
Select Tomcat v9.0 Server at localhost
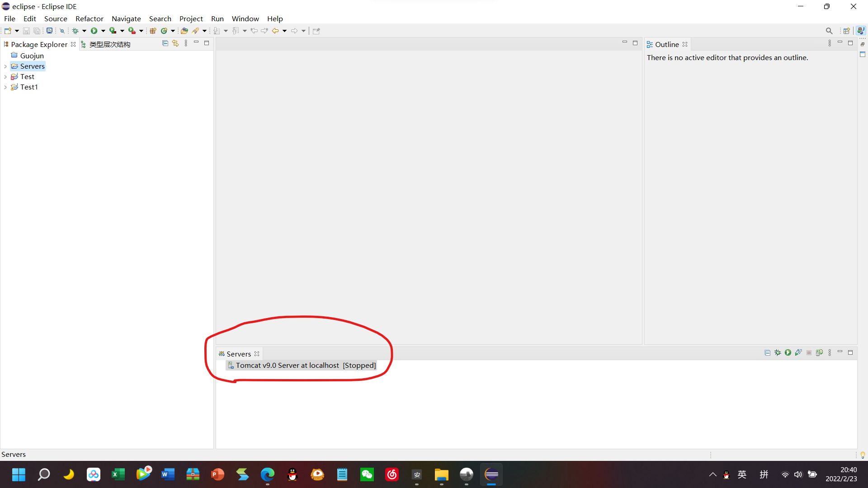287,365
